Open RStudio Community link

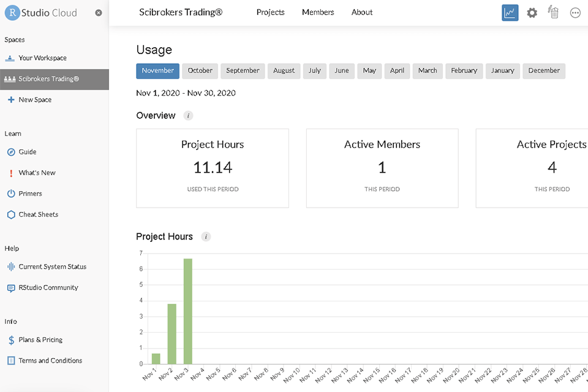pyautogui.click(x=48, y=288)
